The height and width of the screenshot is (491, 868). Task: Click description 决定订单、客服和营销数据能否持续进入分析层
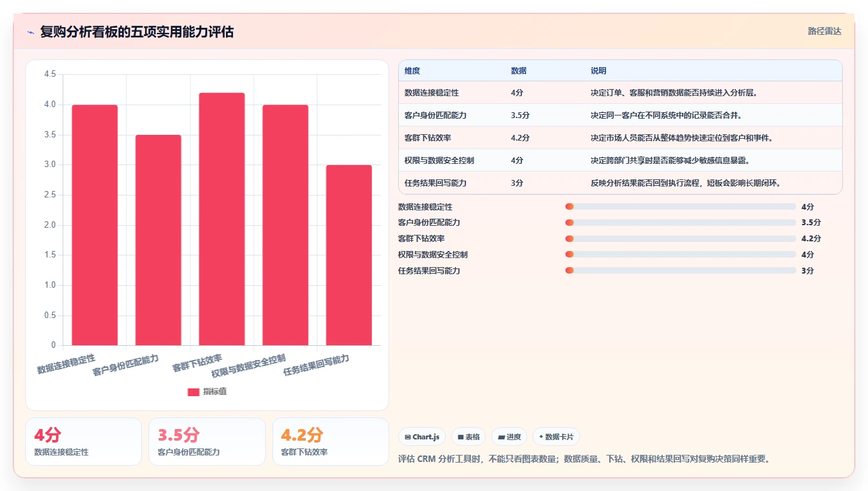tap(674, 93)
